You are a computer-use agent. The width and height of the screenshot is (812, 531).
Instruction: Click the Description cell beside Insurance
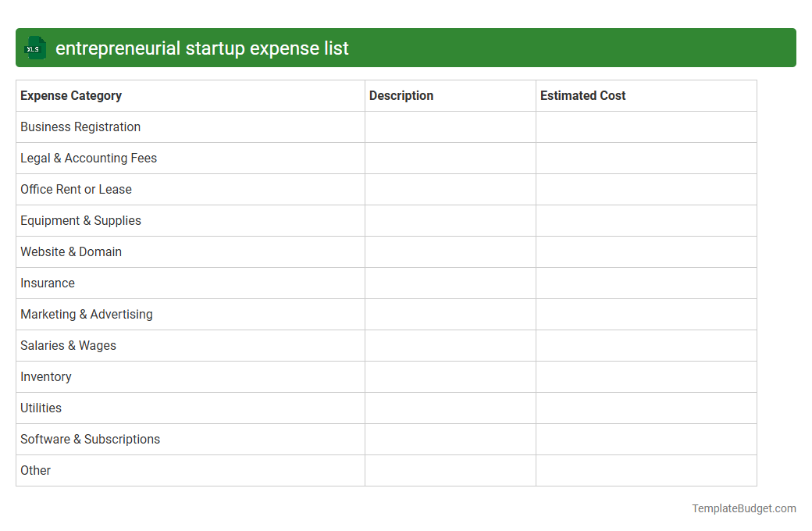click(x=450, y=283)
